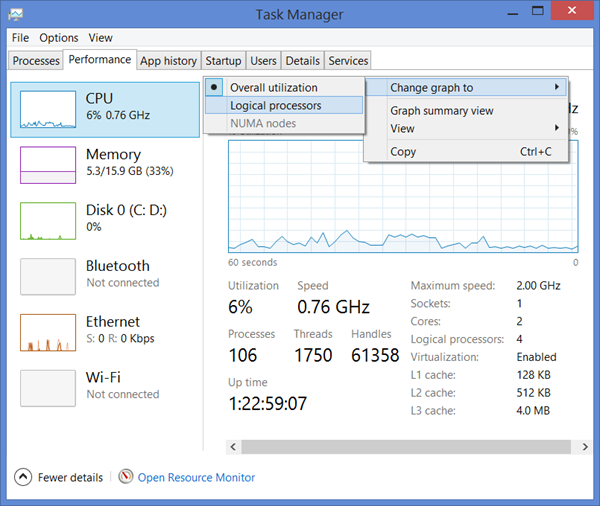Switch to the App history tab

[168, 61]
